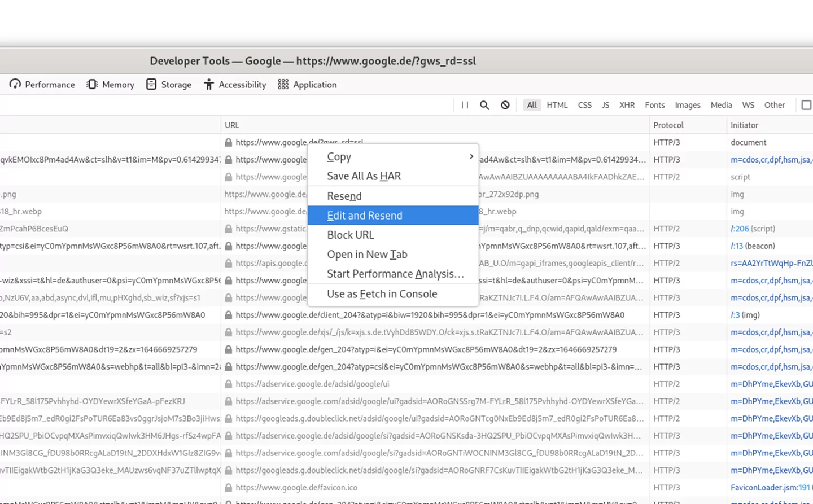Select Resend in the context menu
This screenshot has width=813, height=504.
tap(393, 196)
